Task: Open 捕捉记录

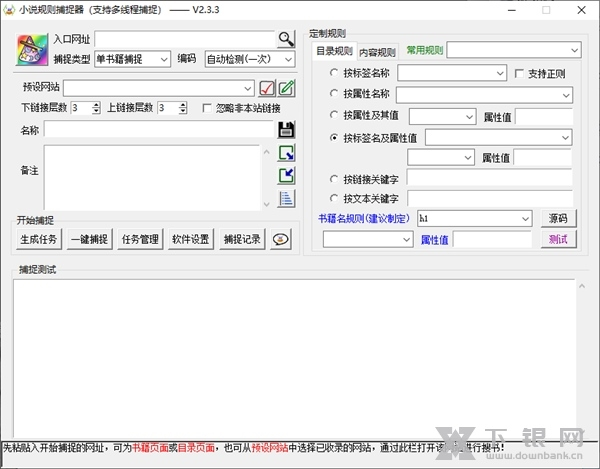Action: pyautogui.click(x=242, y=239)
